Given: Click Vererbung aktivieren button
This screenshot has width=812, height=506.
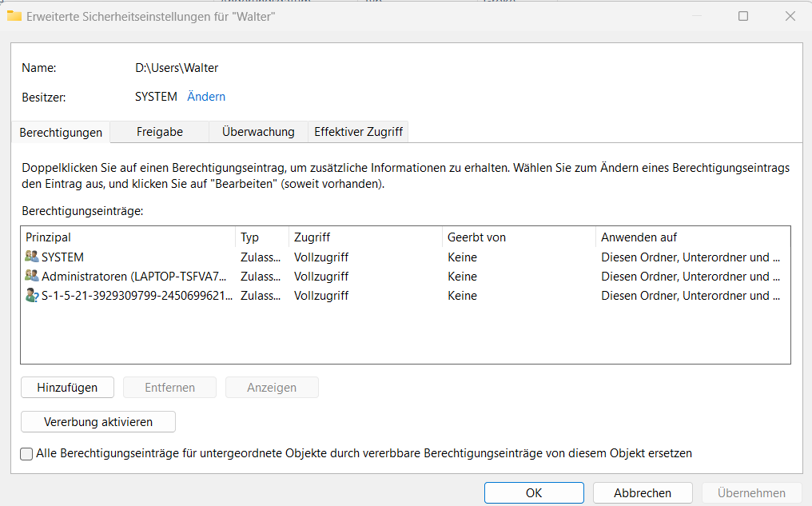Looking at the screenshot, I should click(x=98, y=421).
